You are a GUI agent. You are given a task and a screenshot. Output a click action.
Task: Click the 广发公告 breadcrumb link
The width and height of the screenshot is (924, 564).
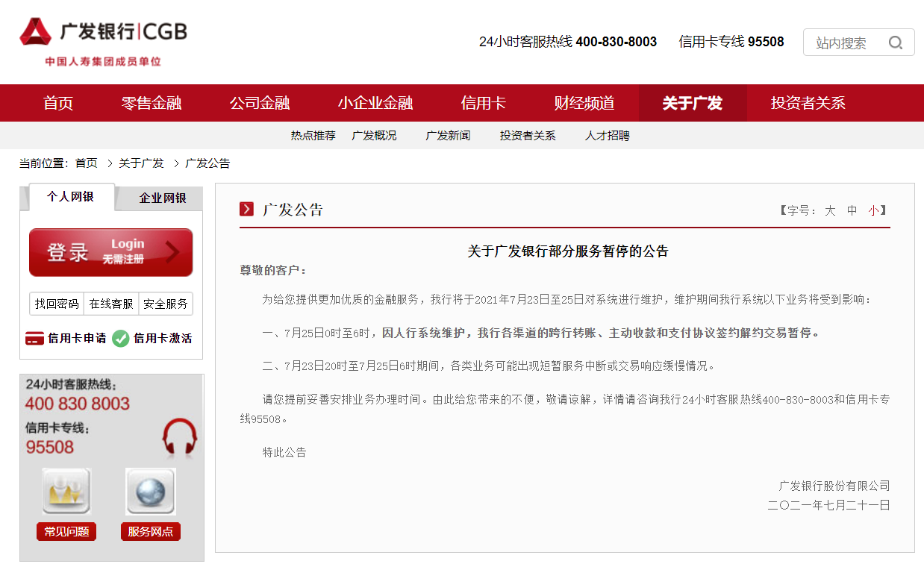coord(207,163)
